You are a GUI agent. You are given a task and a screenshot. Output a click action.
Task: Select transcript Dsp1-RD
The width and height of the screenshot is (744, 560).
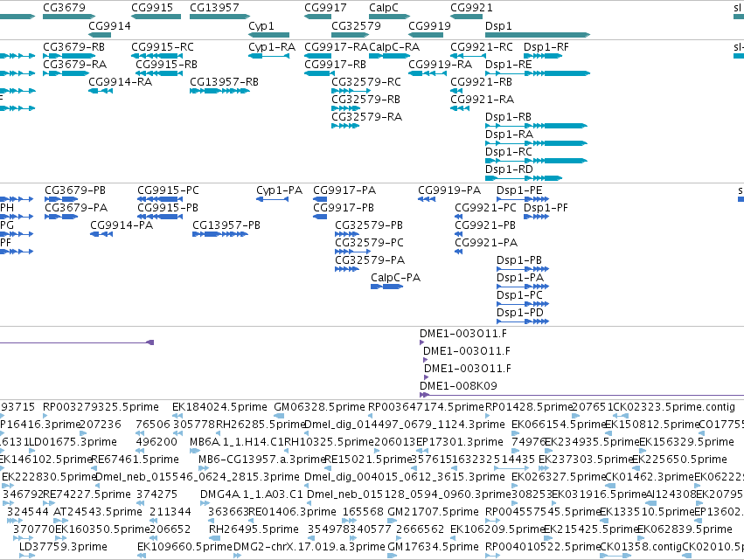509,169
